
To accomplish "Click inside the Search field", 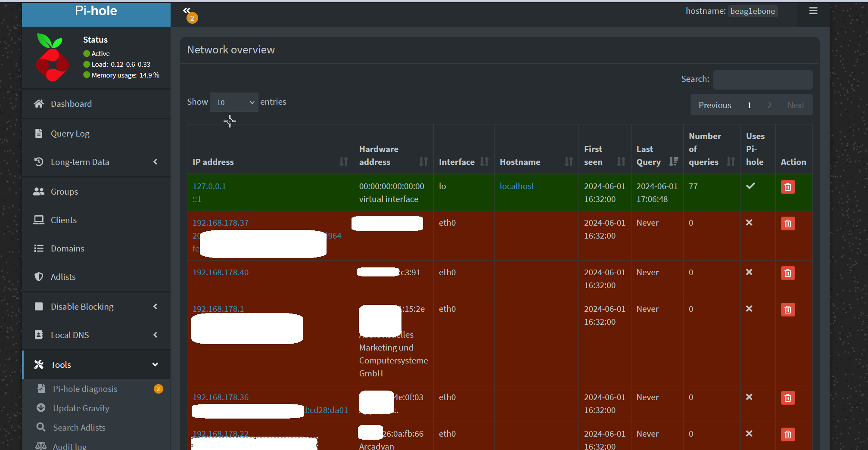I will click(x=762, y=80).
